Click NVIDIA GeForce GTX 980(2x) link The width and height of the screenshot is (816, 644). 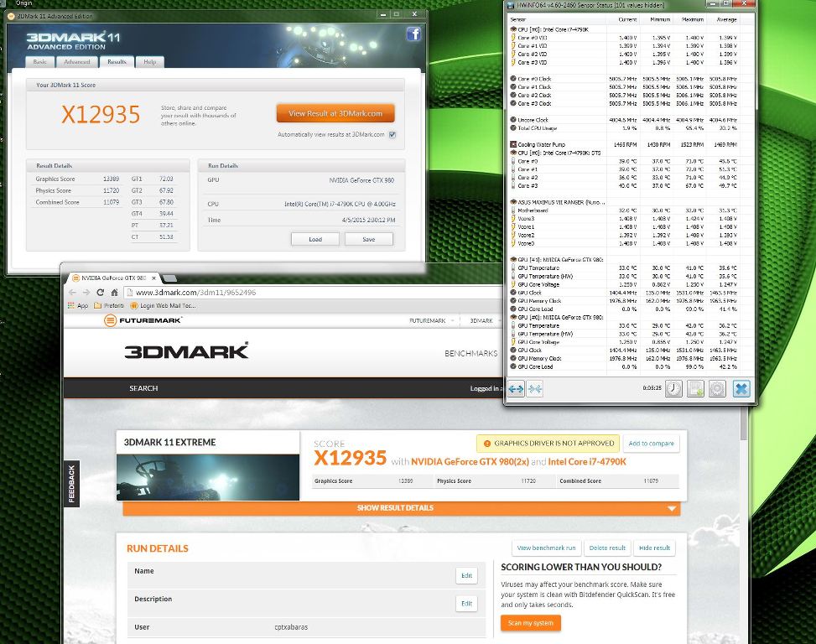point(470,462)
